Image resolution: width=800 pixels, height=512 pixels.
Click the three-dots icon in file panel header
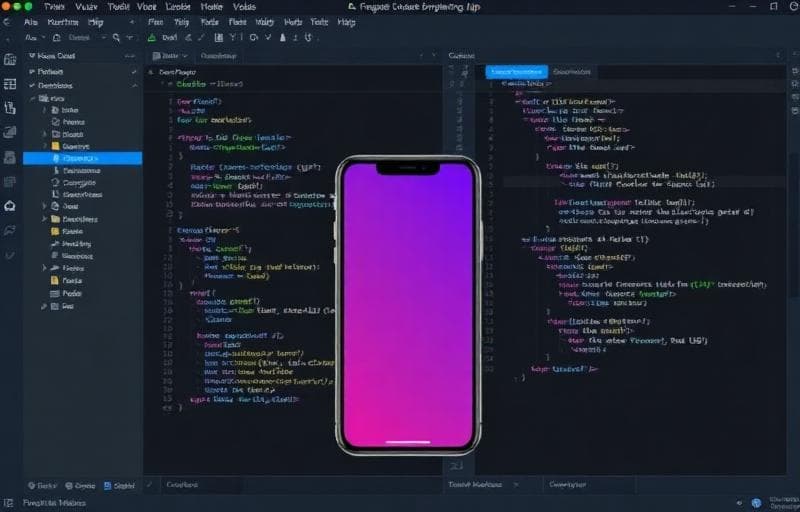tap(130, 56)
